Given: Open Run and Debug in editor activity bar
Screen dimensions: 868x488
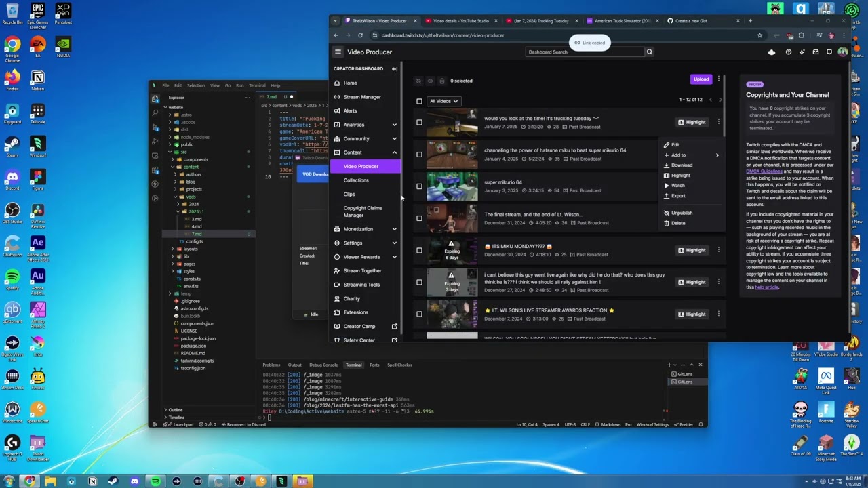Looking at the screenshot, I should coord(155,141).
